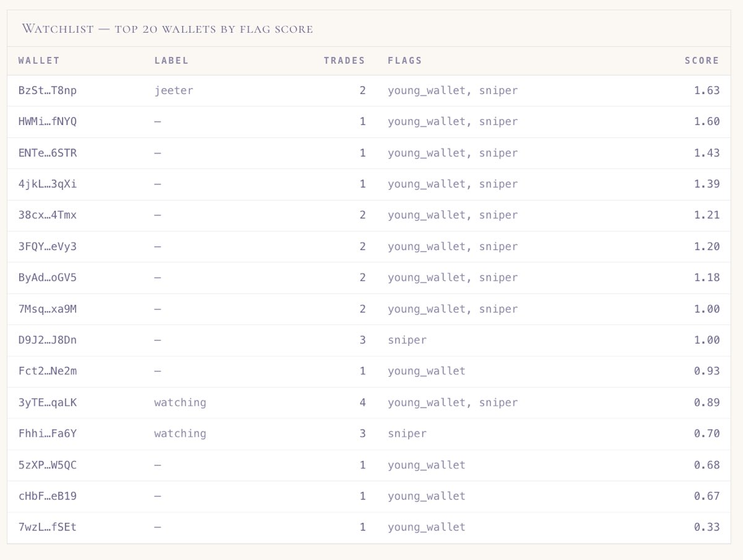The image size is (743, 560).
Task: Click young_wallet flag in Fct2…Ne2m row
Action: click(427, 371)
